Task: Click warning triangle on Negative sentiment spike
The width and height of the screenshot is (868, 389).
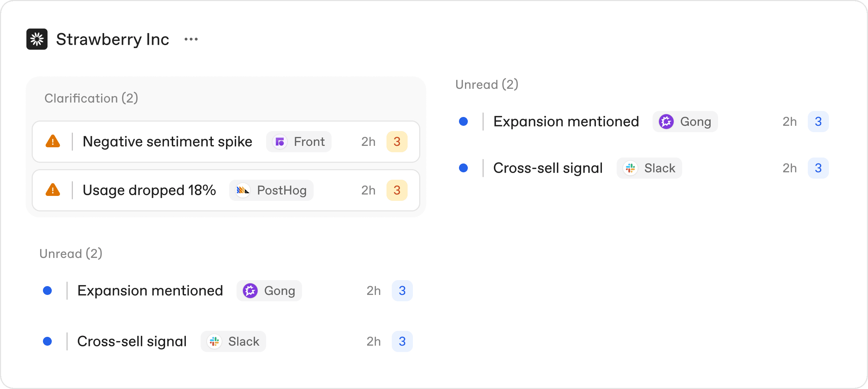Action: [53, 141]
